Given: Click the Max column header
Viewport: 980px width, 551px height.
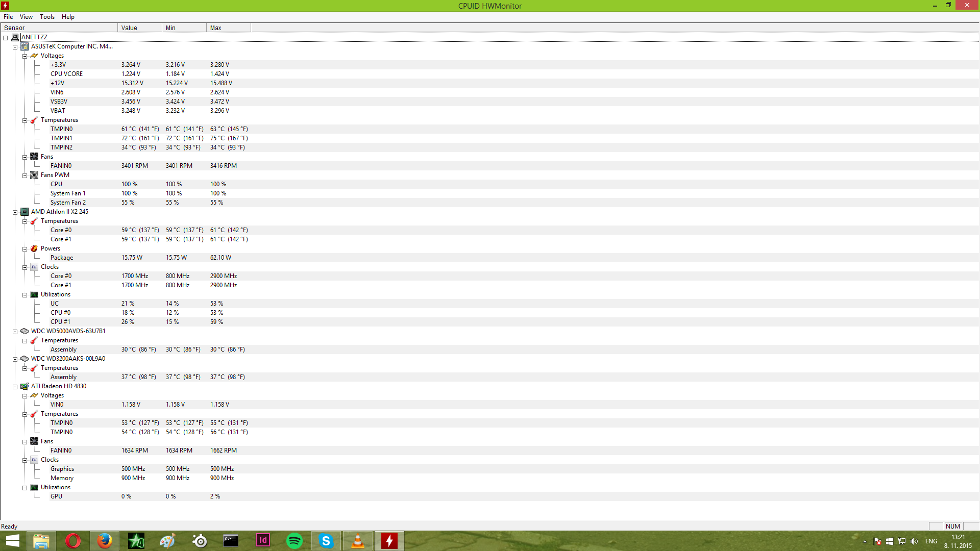Looking at the screenshot, I should coord(228,28).
